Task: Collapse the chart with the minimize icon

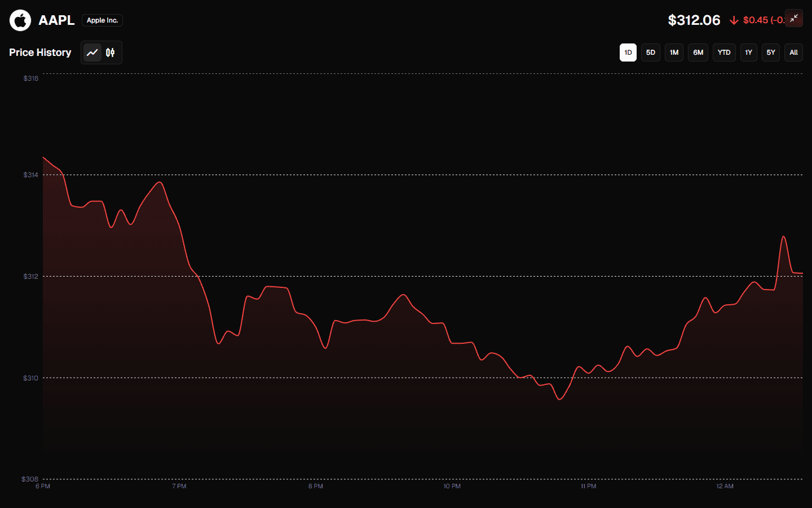Action: pyautogui.click(x=794, y=19)
